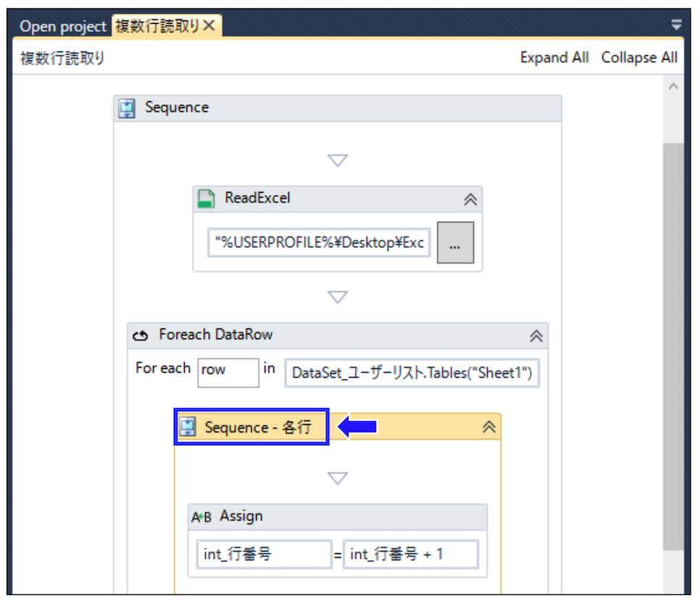The height and width of the screenshot is (606, 700).
Task: Select the 複数行読取り tab
Action: coord(157,26)
